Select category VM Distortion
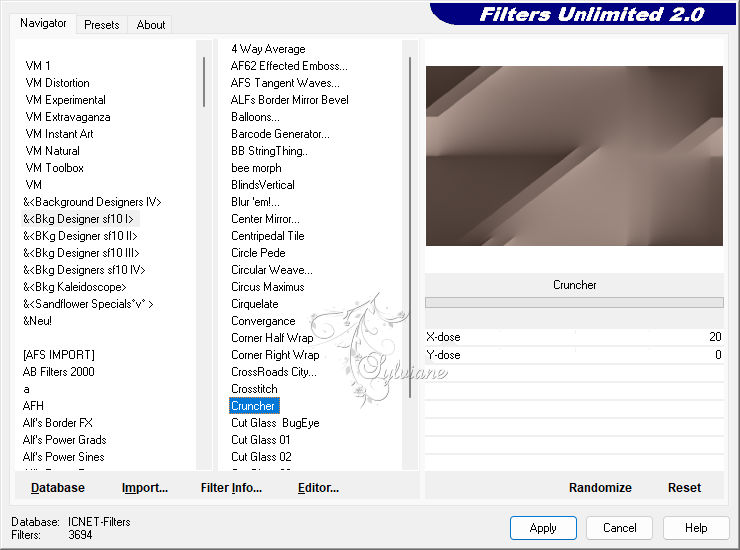The image size is (740, 550). click(58, 83)
